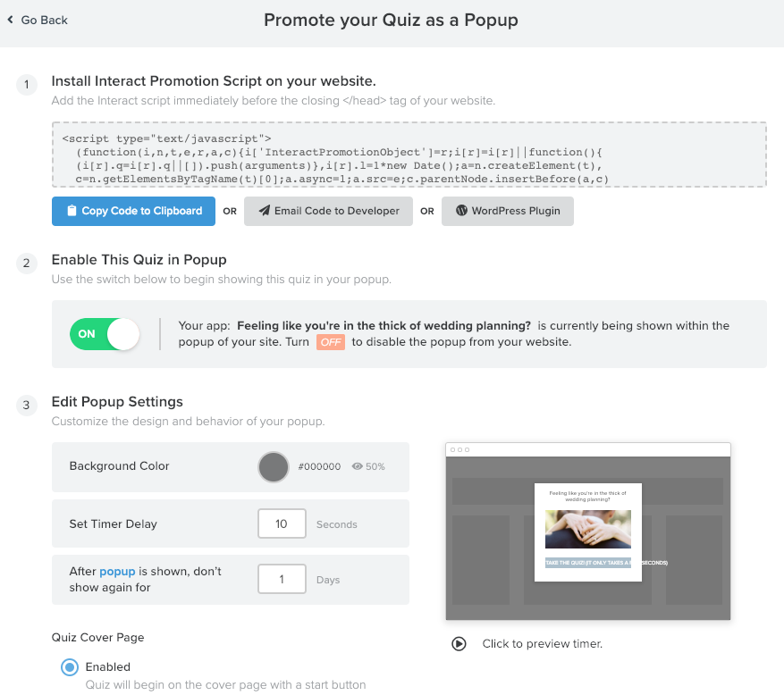Click the wedding quiz preview thumbnail
The height and width of the screenshot is (695, 784).
588,532
